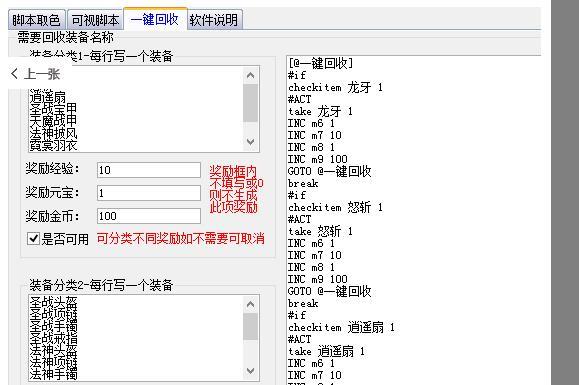The height and width of the screenshot is (385, 579).
Task: Open the 软件说明 tab
Action: [x=214, y=20]
